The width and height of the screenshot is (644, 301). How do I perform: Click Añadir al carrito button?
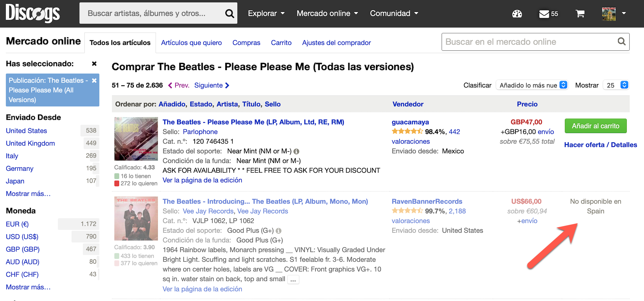595,126
